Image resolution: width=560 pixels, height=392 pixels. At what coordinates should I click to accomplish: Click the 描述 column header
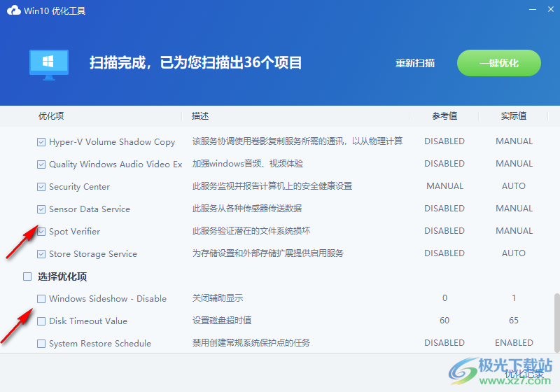tap(200, 116)
